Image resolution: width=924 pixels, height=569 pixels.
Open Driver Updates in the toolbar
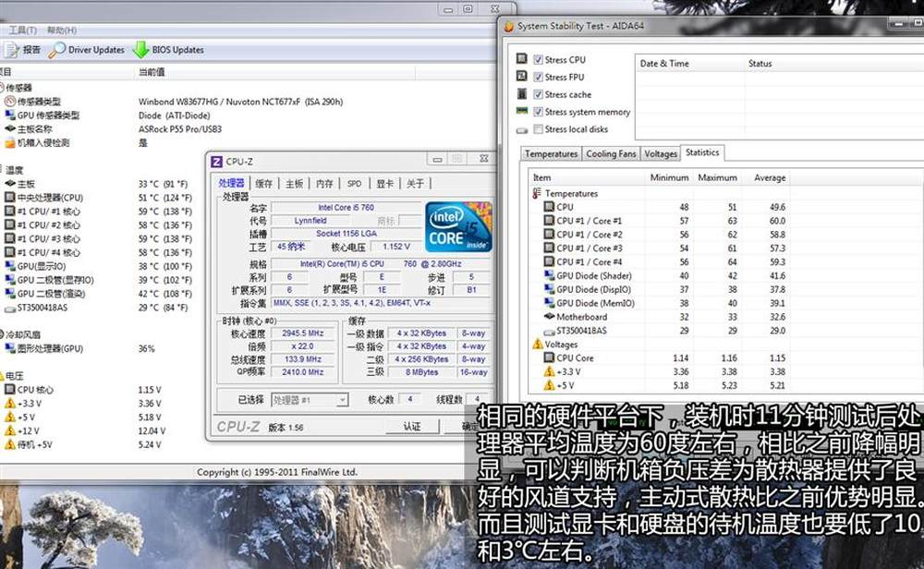[87, 50]
